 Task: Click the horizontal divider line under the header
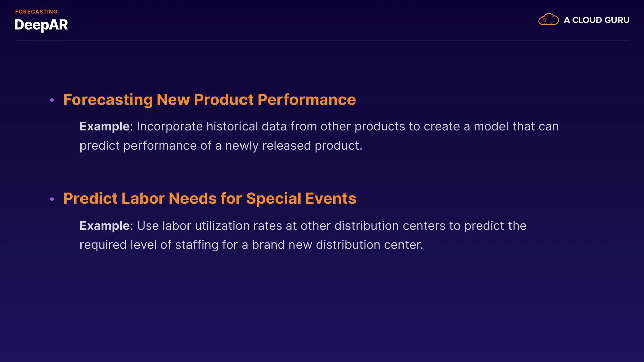click(x=322, y=40)
